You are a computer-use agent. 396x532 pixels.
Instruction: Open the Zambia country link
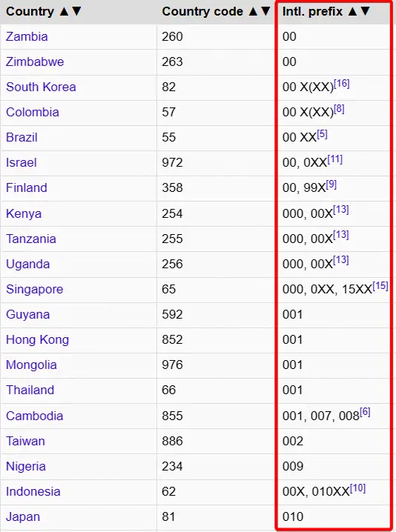click(x=27, y=36)
